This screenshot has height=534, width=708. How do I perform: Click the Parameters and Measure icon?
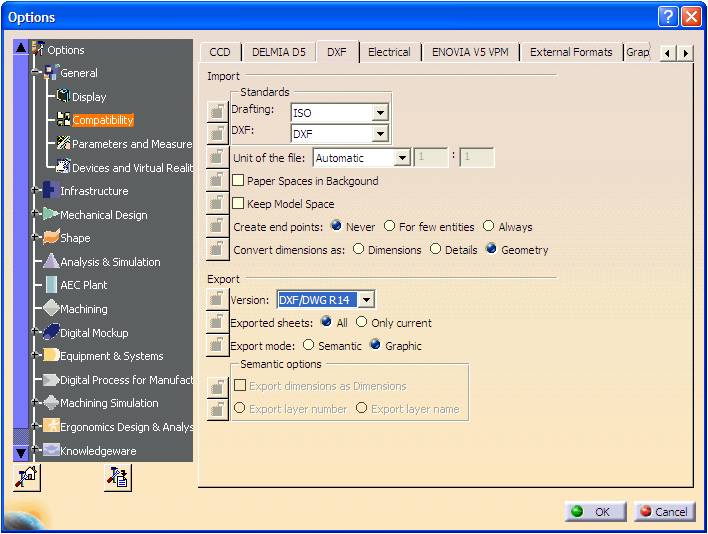coord(63,143)
